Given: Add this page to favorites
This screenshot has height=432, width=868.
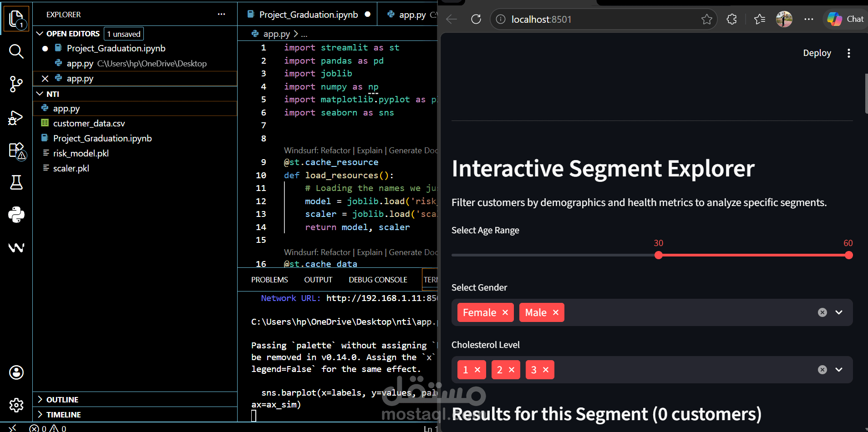Looking at the screenshot, I should click(x=706, y=19).
